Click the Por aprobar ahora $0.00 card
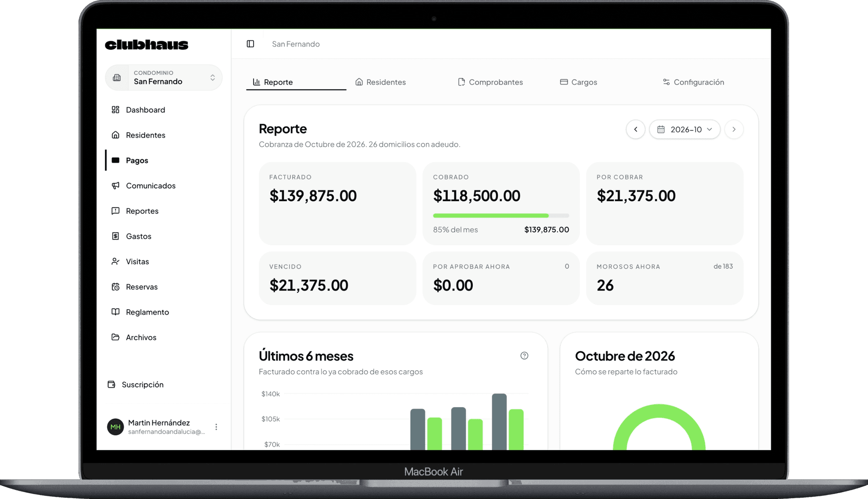868x499 pixels. click(x=501, y=278)
